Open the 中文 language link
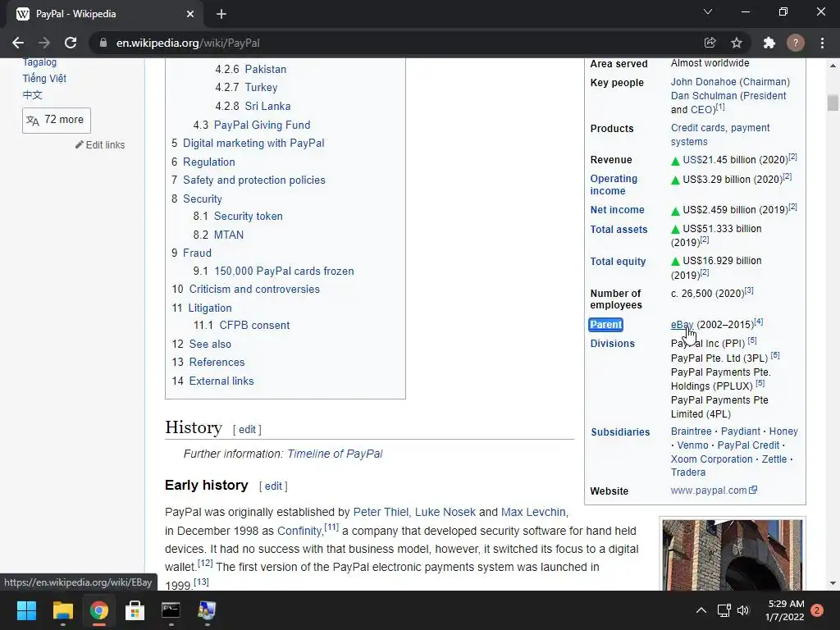Screen dimensions: 840x630 click(x=32, y=95)
